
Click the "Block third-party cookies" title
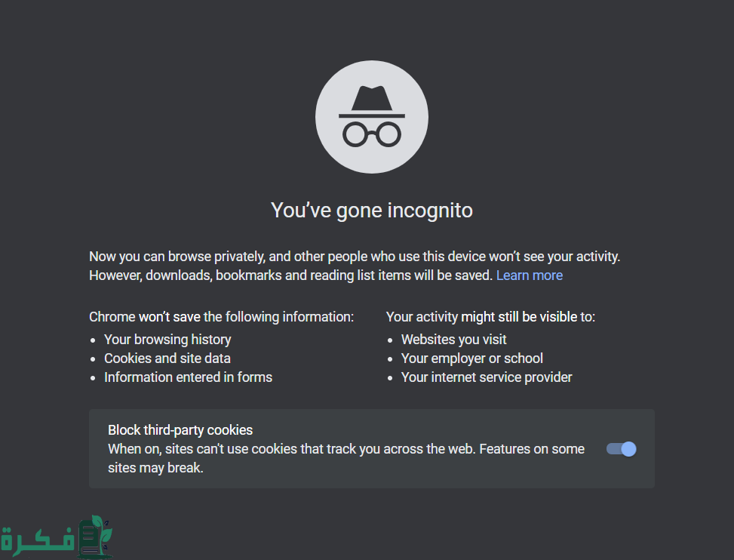(x=180, y=430)
